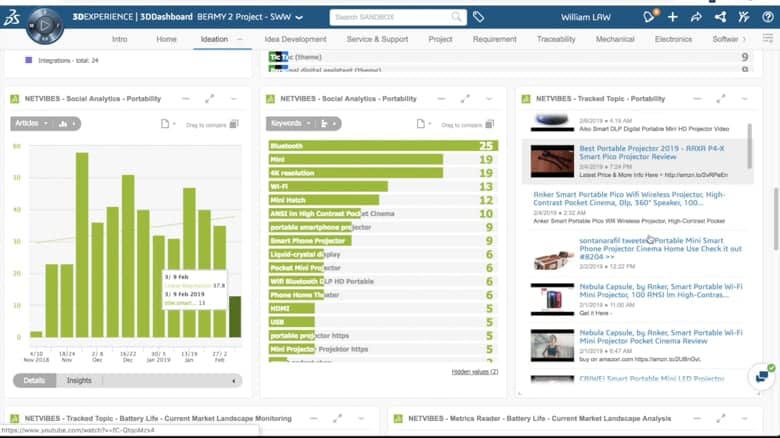Viewport: 780px width, 438px height.
Task: Click the share arrow icon
Action: pyautogui.click(x=696, y=17)
